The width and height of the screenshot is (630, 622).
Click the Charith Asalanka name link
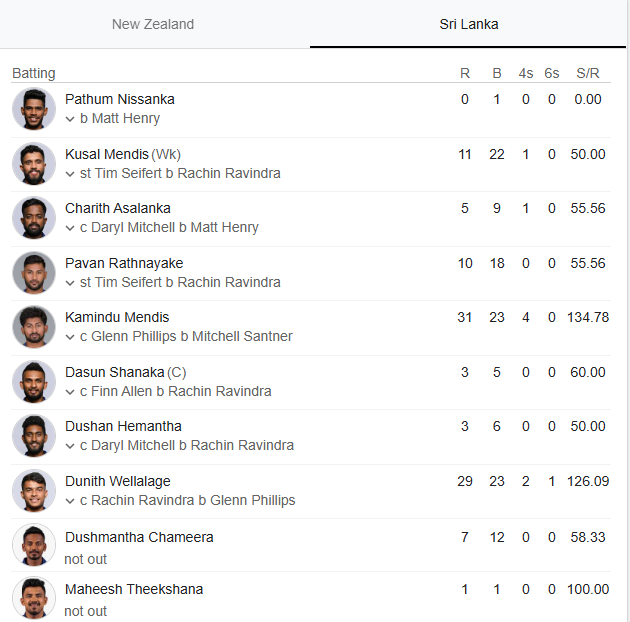118,208
